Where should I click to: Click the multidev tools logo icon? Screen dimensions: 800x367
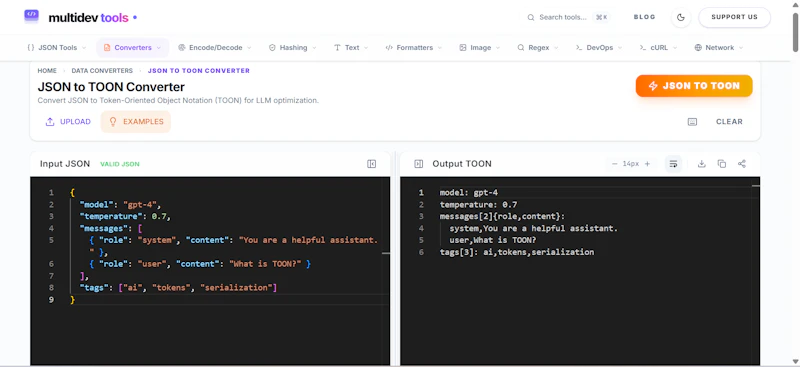tap(31, 17)
